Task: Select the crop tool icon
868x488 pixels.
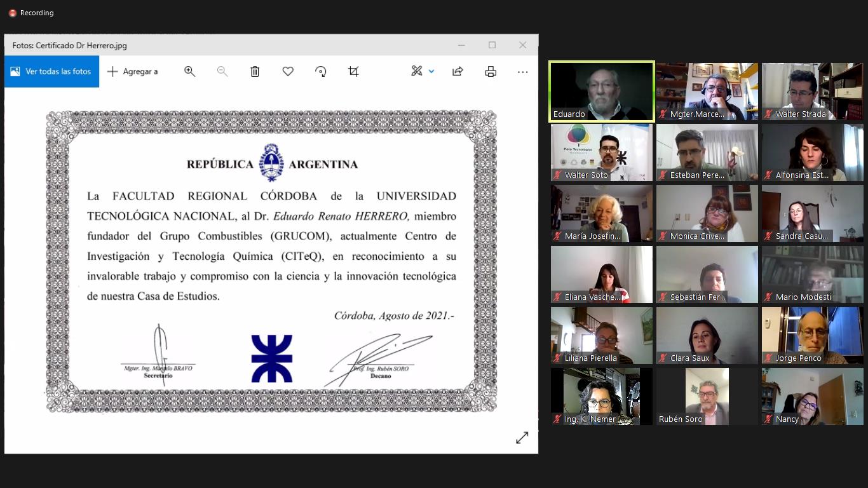Action: [x=353, y=72]
